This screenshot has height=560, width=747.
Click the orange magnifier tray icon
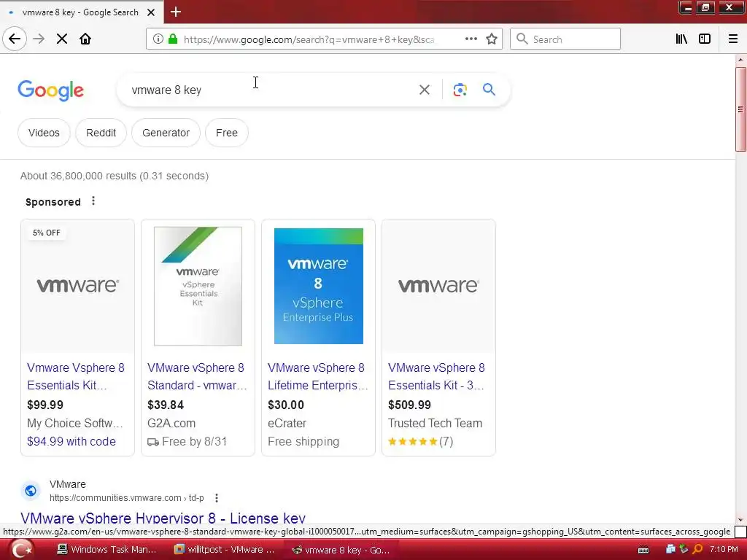pos(697,550)
